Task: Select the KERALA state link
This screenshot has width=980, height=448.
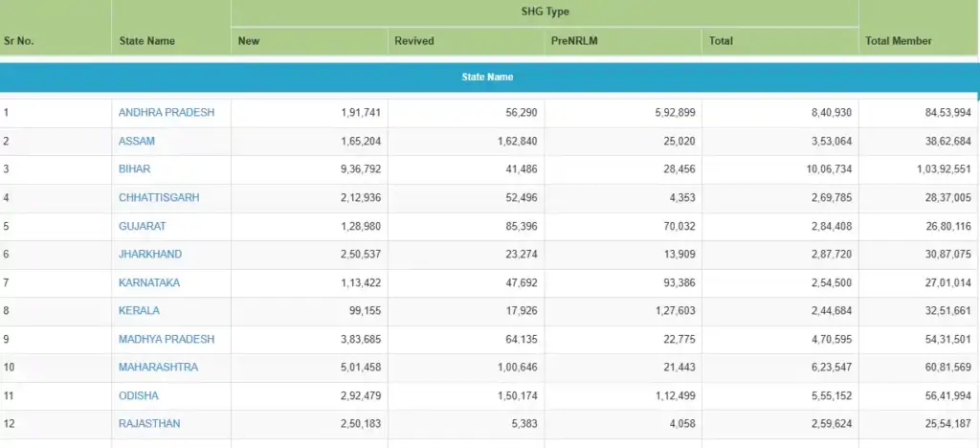Action: (139, 310)
